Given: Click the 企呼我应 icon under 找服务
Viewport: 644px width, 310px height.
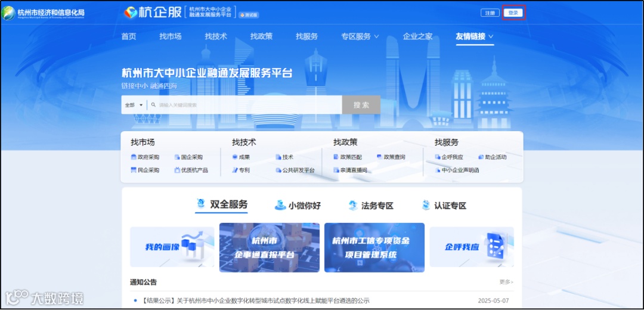Looking at the screenshot, I should 438,157.
